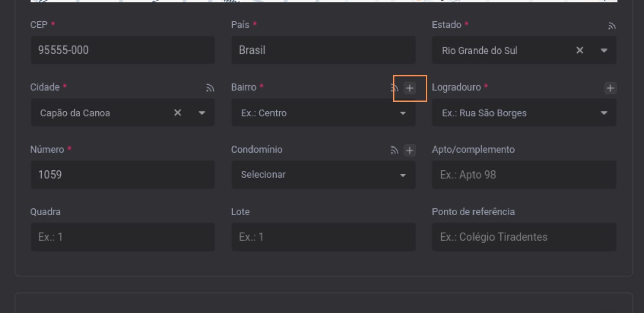
Task: Click the feed icon beside Cidade label
Action: click(x=210, y=88)
